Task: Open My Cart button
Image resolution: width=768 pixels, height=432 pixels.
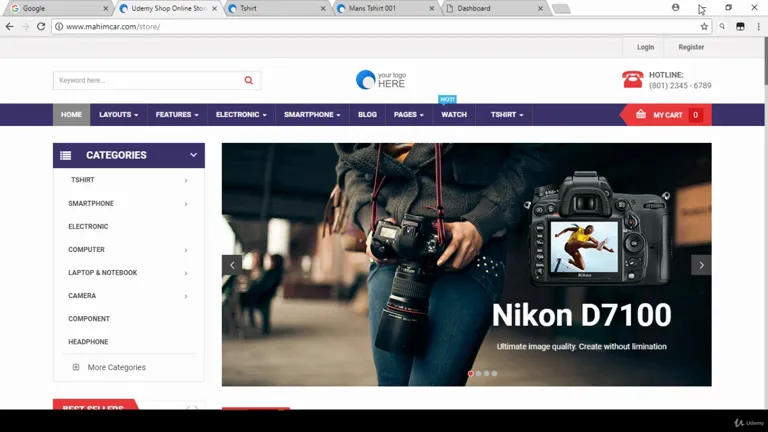Action: 666,115
